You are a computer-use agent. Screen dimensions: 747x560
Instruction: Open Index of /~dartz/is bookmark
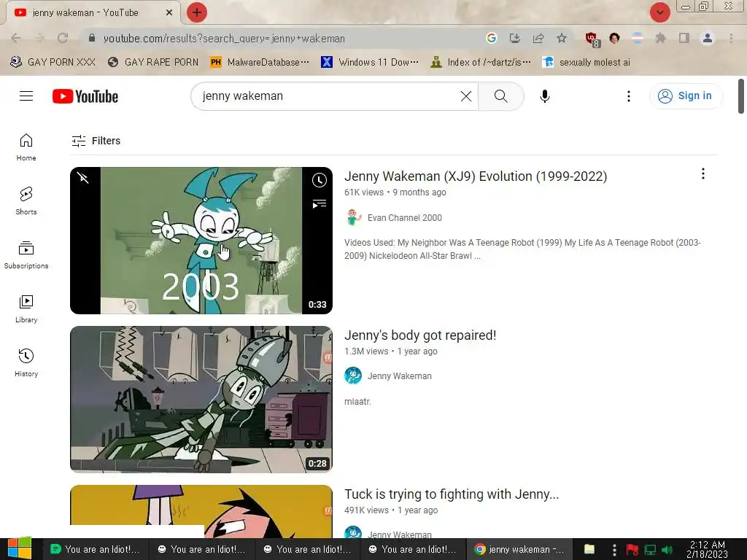click(480, 63)
